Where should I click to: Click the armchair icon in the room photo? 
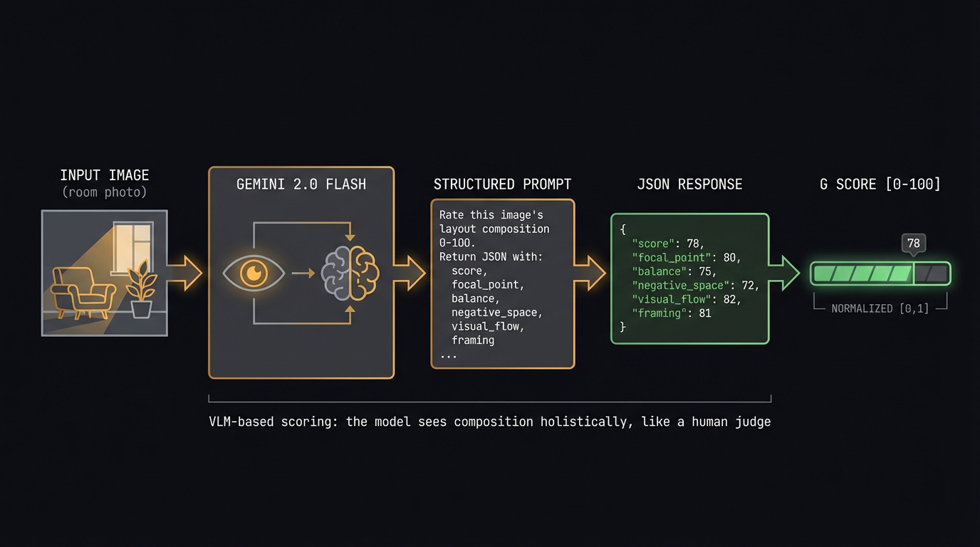click(84, 292)
